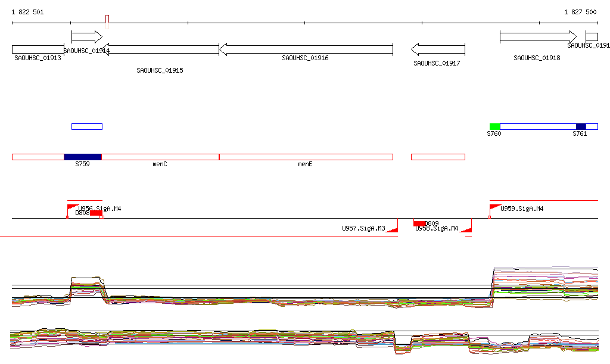
Task: Click the S761 label
Action: pos(580,134)
